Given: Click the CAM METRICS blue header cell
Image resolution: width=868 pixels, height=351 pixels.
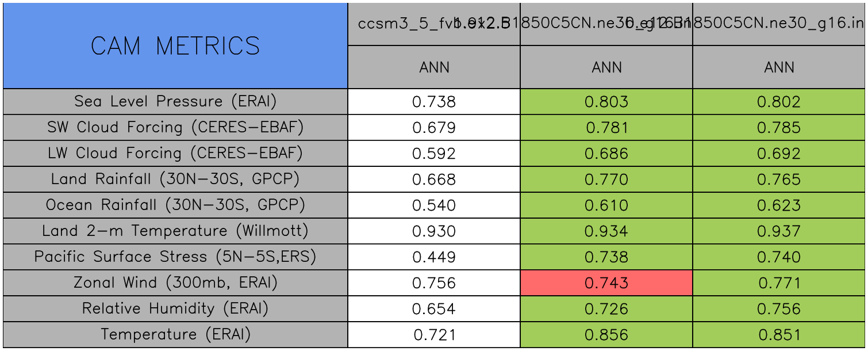Looking at the screenshot, I should (x=175, y=46).
